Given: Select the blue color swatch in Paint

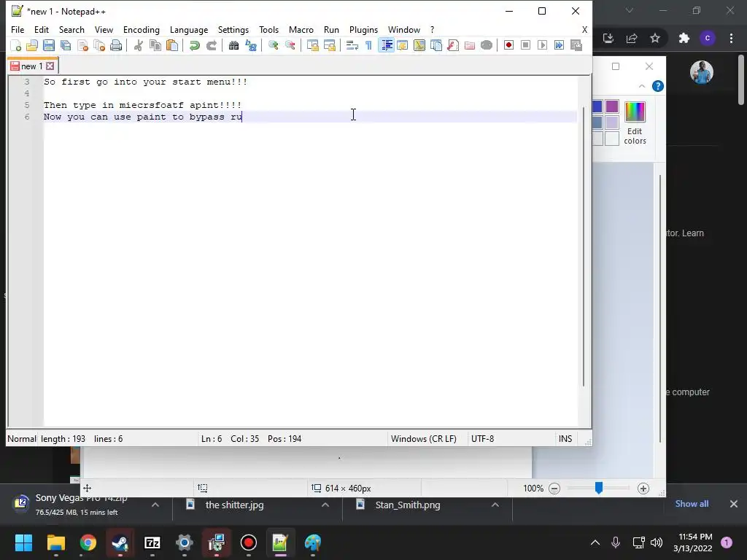Looking at the screenshot, I should 597,106.
